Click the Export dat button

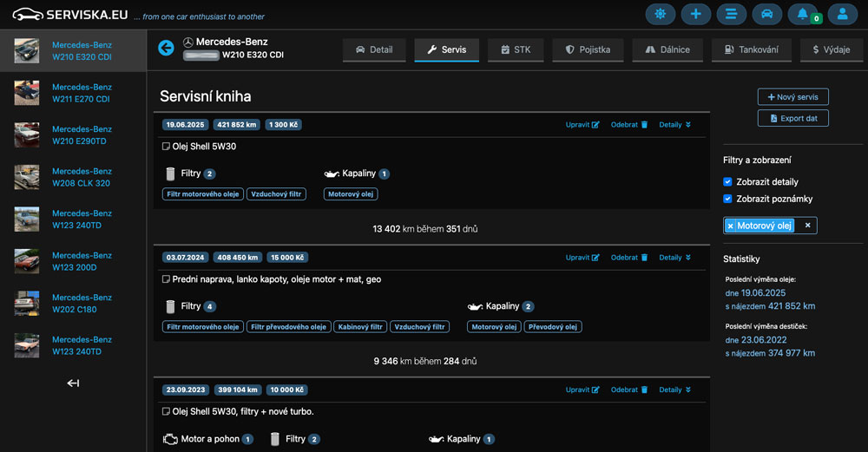(792, 119)
